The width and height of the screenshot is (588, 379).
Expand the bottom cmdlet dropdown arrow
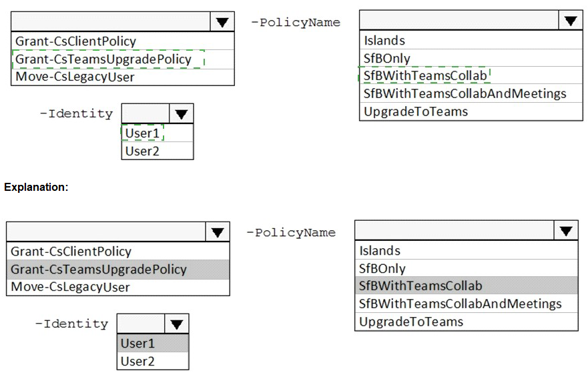coord(218,232)
